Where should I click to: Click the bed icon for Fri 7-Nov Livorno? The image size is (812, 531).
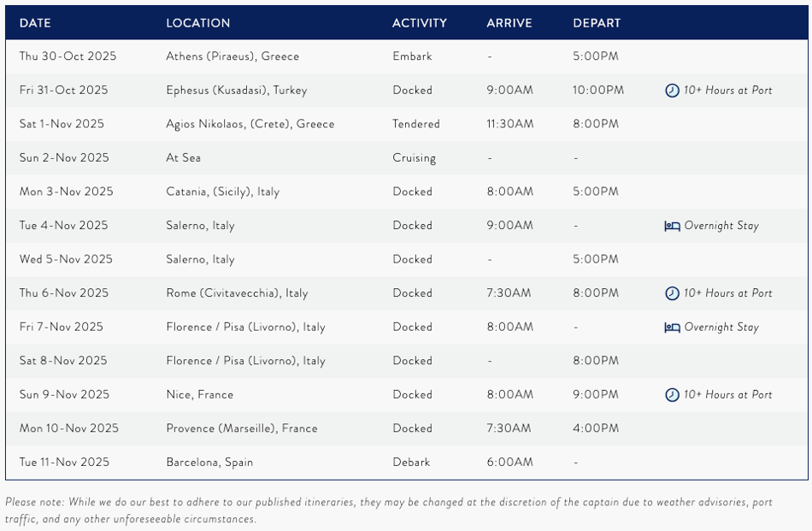pos(672,327)
